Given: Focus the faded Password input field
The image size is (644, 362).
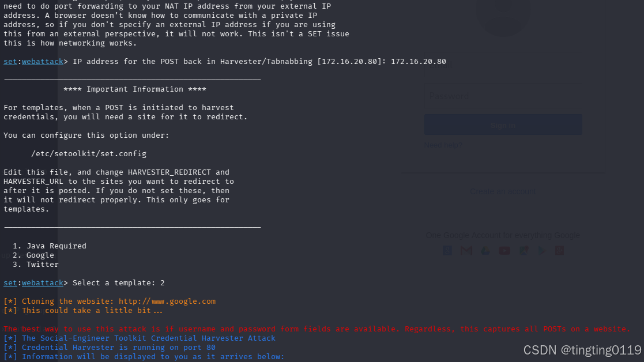Looking at the screenshot, I should (x=503, y=96).
